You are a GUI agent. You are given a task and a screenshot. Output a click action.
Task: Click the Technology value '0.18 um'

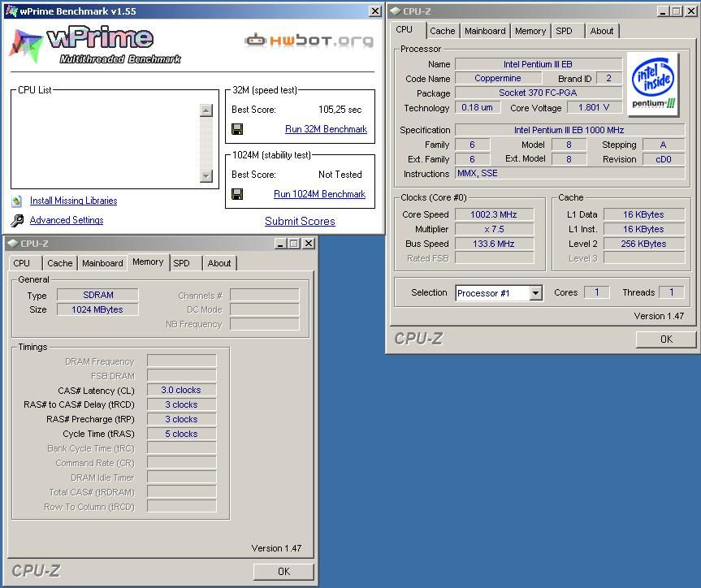coord(478,107)
